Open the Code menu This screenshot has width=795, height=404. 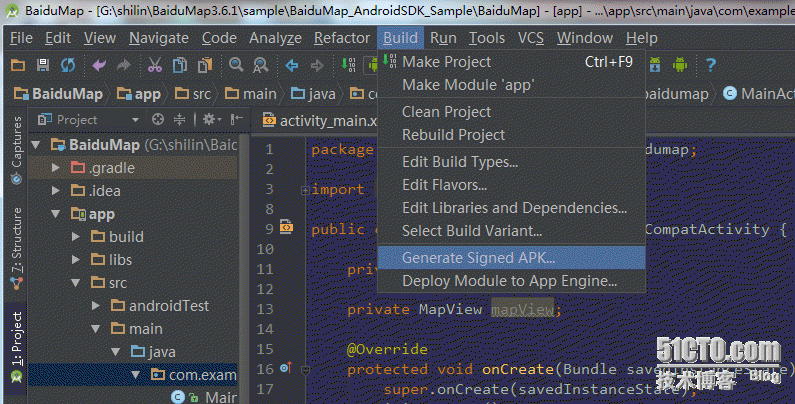pos(219,38)
